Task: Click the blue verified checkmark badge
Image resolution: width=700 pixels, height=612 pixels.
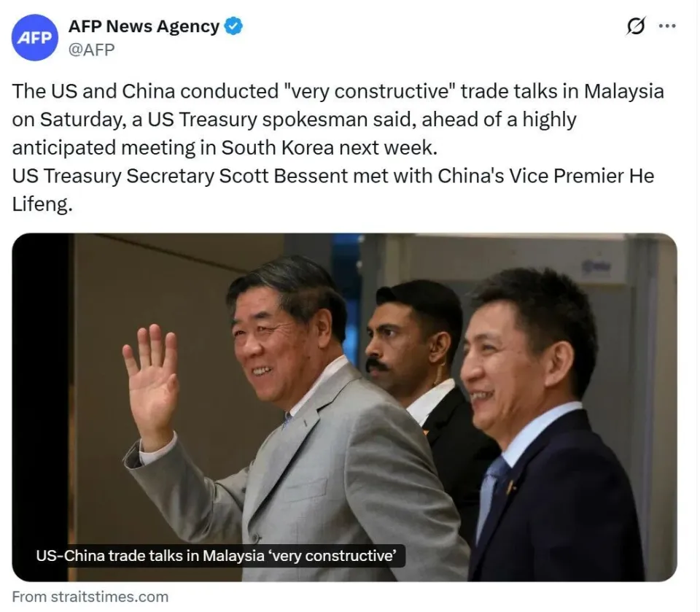Action: 233,26
